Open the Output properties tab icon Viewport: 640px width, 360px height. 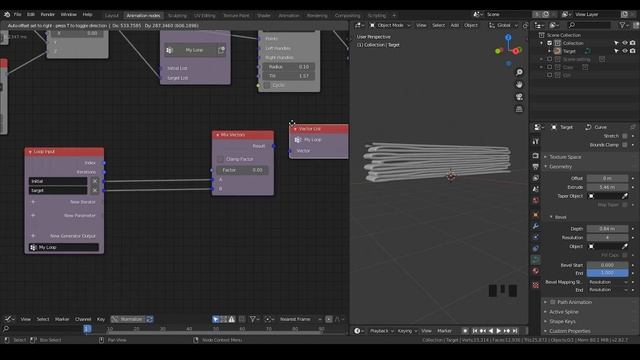(536, 167)
